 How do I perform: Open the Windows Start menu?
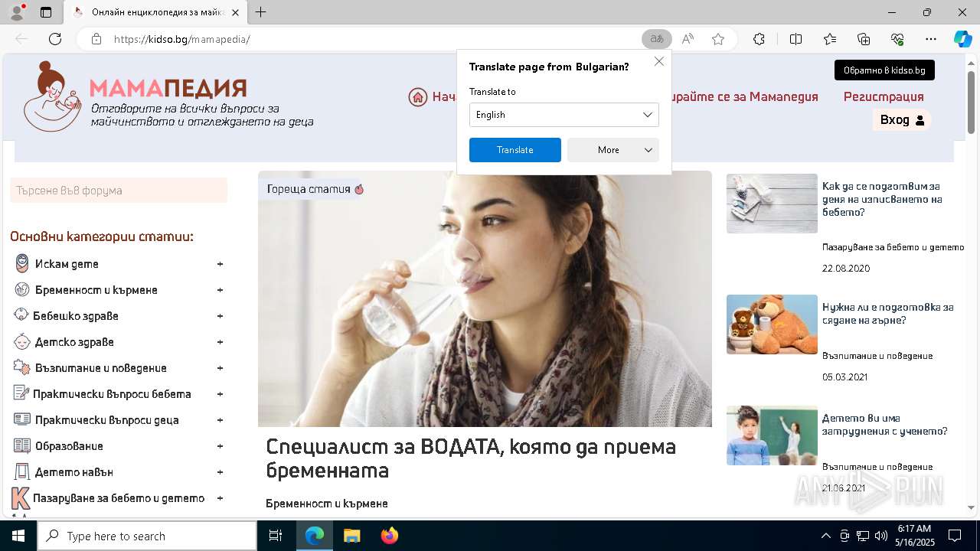[x=18, y=536]
